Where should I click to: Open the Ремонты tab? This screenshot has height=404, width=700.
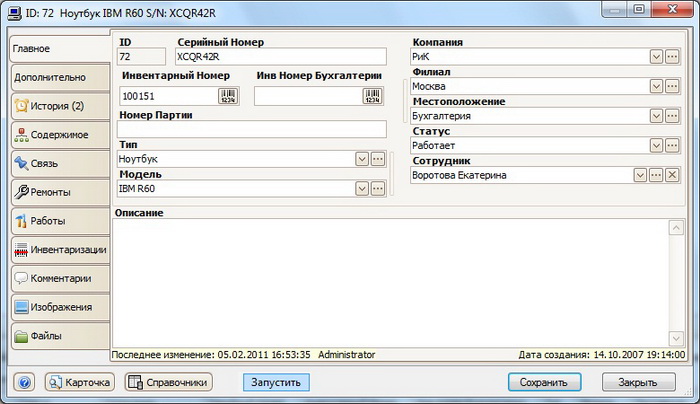point(59,192)
